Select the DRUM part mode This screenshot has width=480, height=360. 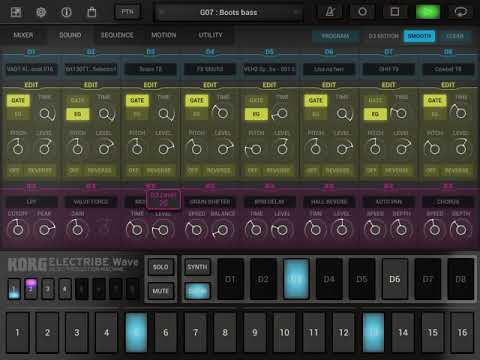197,291
